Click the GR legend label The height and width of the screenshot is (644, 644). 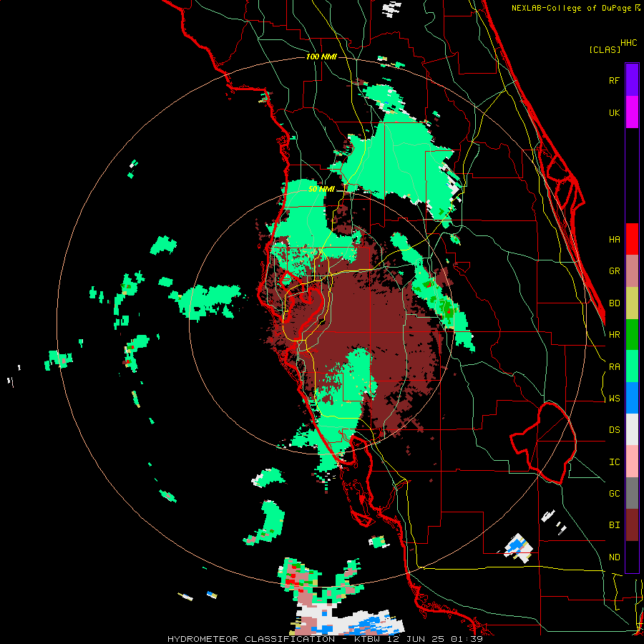614,271
